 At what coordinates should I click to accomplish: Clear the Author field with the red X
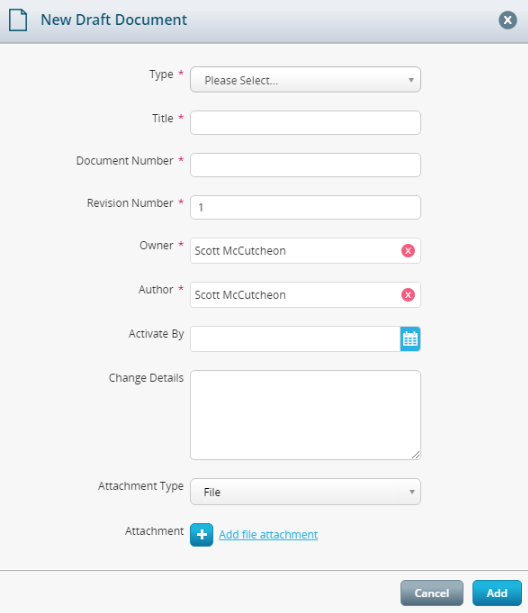[408, 295]
